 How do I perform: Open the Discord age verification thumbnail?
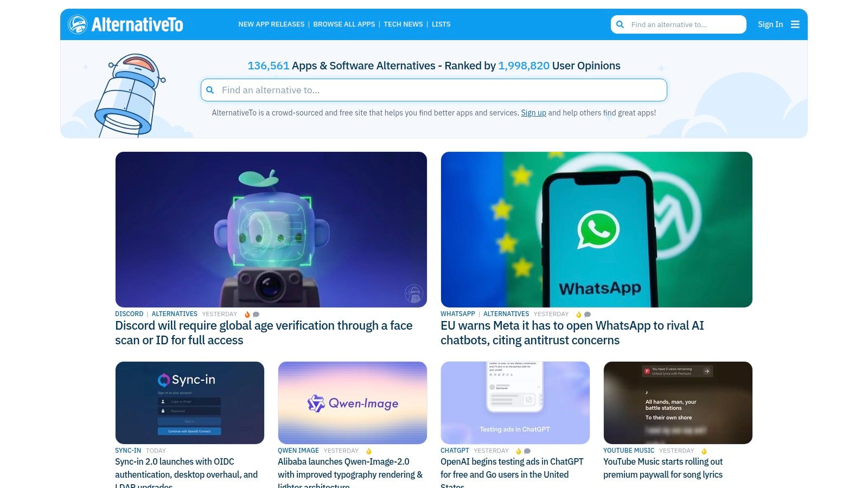tap(271, 229)
